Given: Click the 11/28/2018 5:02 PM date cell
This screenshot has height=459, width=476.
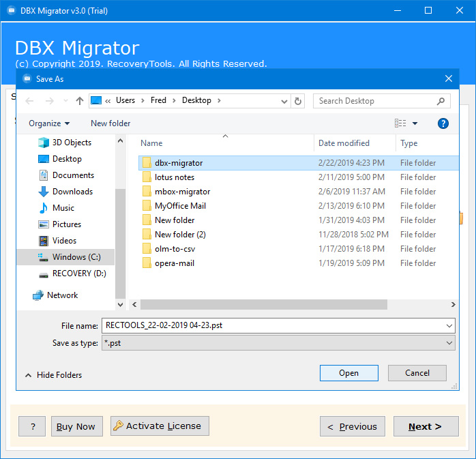Looking at the screenshot, I should [353, 235].
